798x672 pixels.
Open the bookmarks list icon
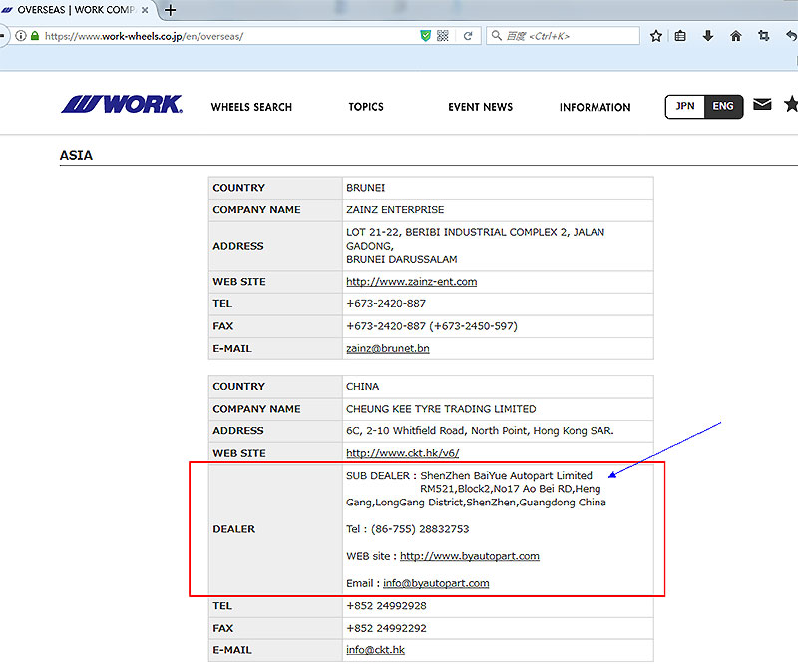click(x=680, y=36)
